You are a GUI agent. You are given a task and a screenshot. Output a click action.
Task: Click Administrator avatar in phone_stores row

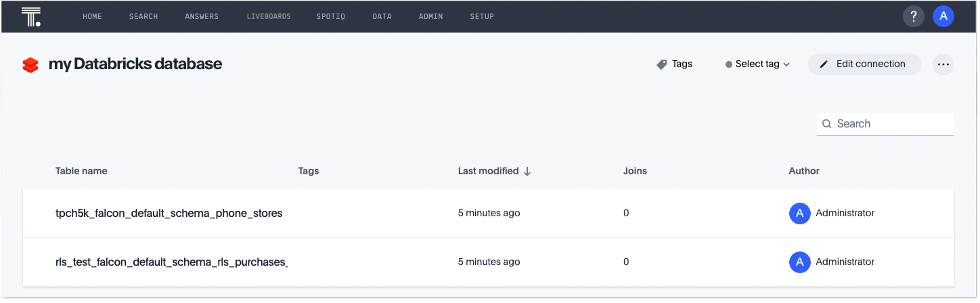(x=799, y=214)
